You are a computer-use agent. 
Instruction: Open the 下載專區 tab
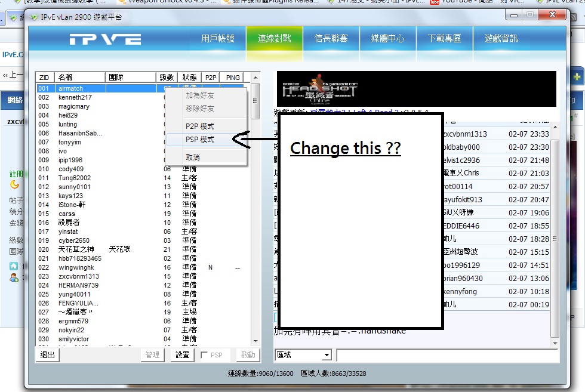(444, 38)
